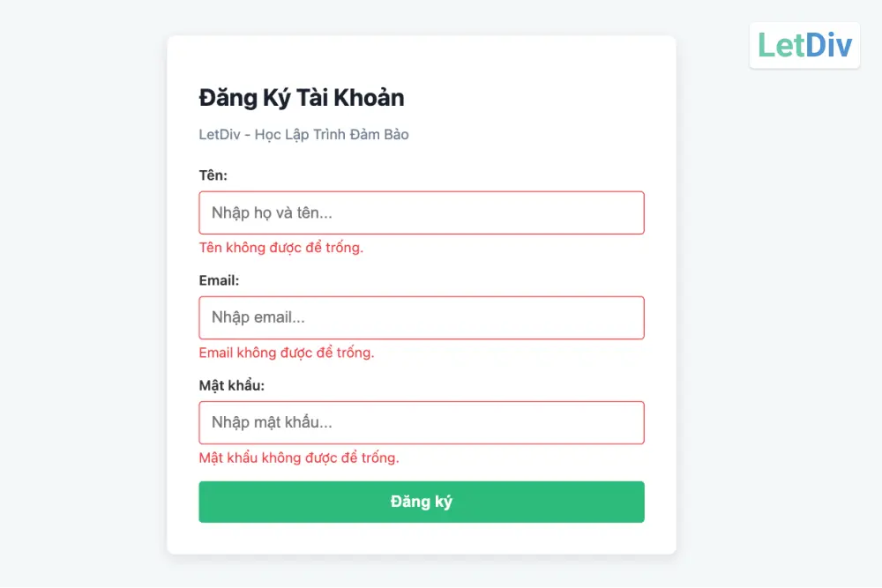Click the 'Tên:' field label
Screen dimensions: 882x588
(x=213, y=175)
